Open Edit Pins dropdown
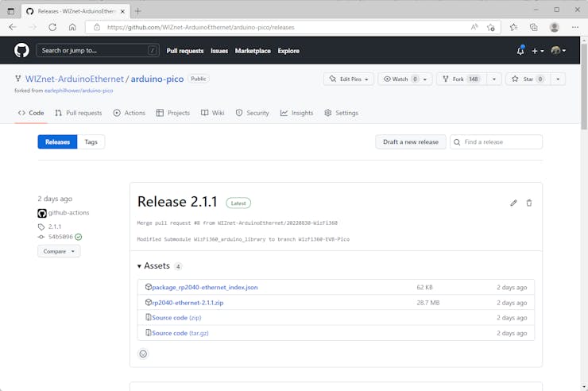Viewport: 588px width, 391px height. [349, 79]
